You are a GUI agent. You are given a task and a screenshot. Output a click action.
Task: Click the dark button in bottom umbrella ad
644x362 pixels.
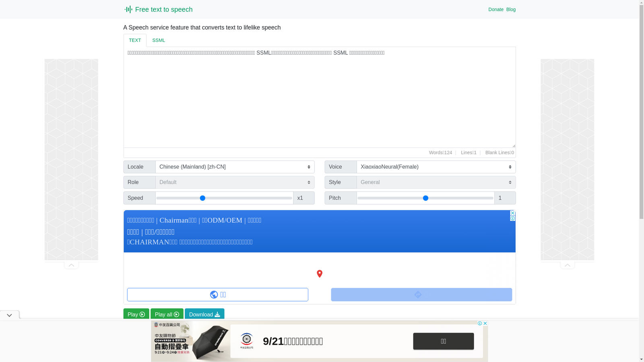click(443, 341)
